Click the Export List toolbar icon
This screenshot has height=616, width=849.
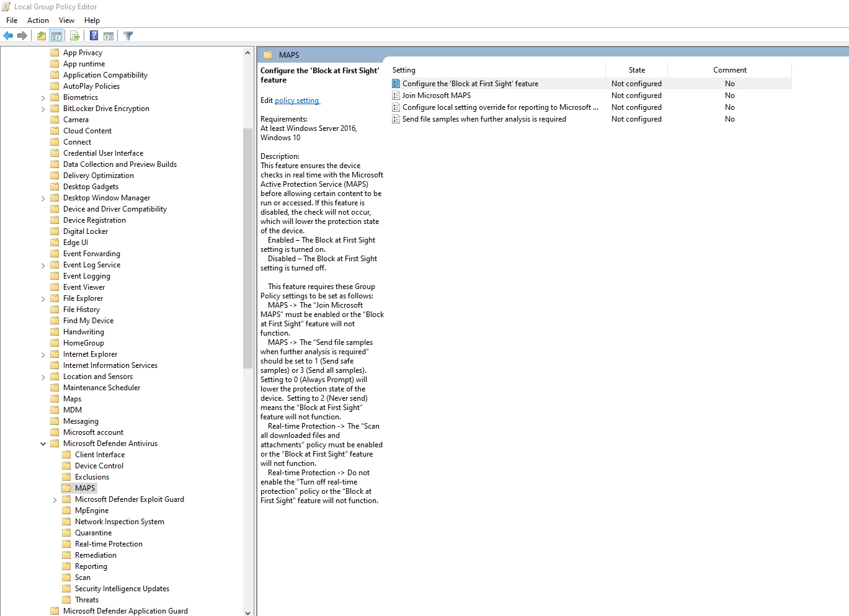click(x=75, y=35)
